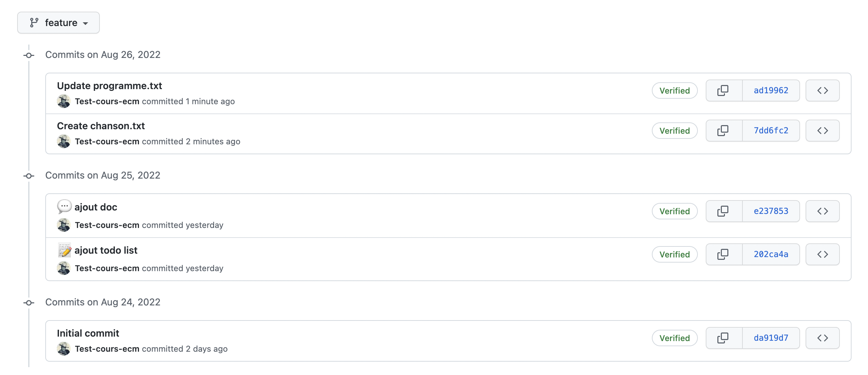868x375 pixels.
Task: Click the Verified badge on Update programme.txt
Action: (x=674, y=90)
